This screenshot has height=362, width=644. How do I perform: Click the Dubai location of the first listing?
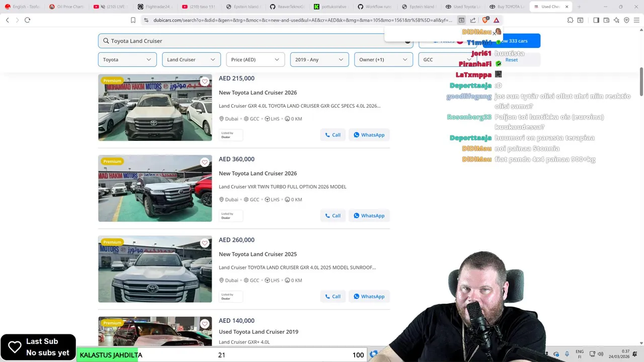229,119
